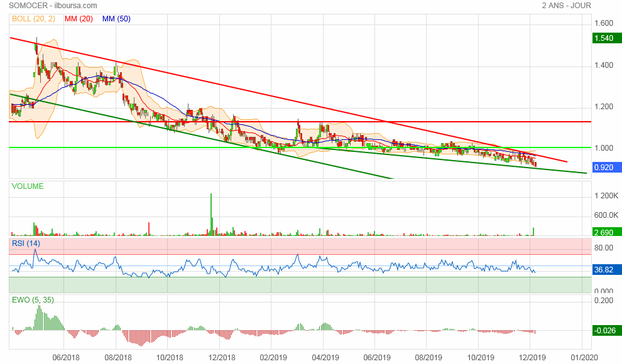This screenshot has width=622, height=364.
Task: Select the red MM (20) moving average legend
Action: click(79, 19)
